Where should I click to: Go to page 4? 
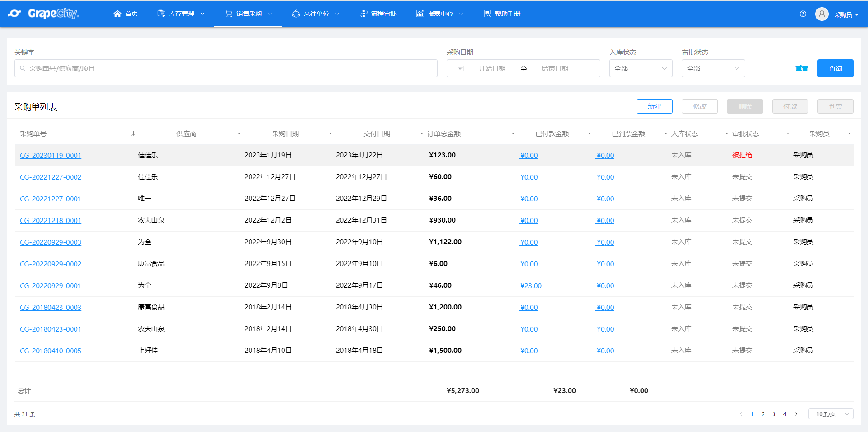[785, 414]
